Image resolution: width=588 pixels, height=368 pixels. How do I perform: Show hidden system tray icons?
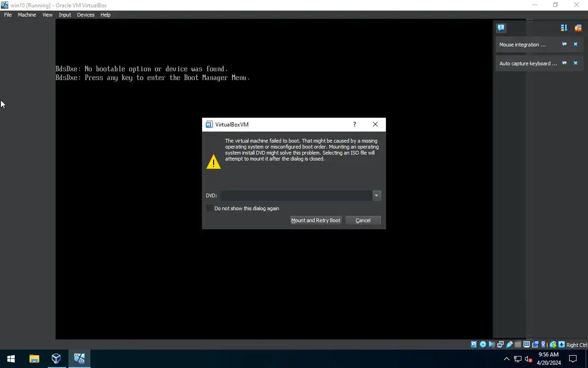pos(507,359)
